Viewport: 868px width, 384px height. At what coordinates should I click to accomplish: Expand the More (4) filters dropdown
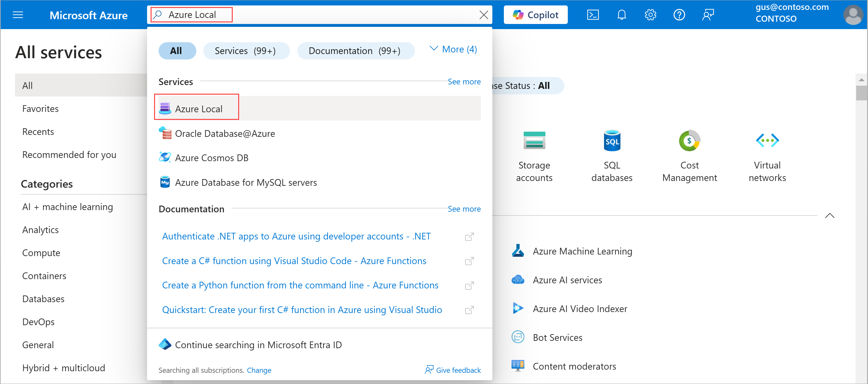454,50
